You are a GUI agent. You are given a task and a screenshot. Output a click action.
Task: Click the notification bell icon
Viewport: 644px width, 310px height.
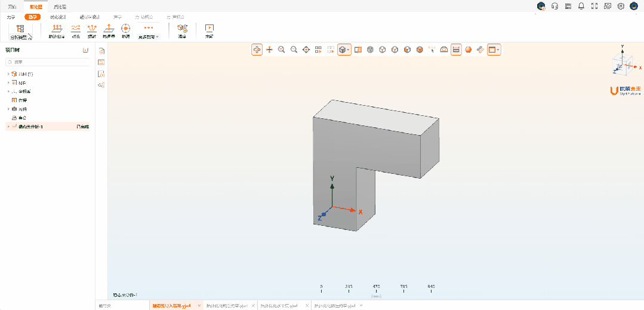581,6
